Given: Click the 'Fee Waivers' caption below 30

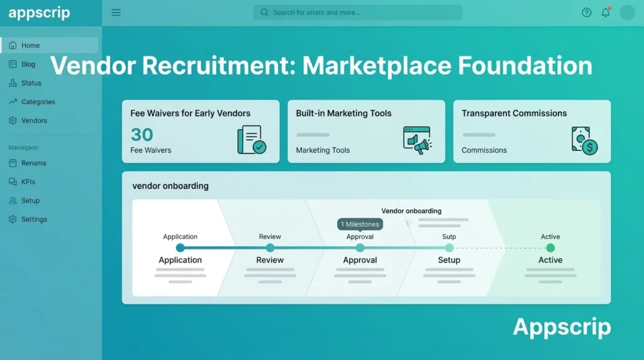Looking at the screenshot, I should 151,150.
